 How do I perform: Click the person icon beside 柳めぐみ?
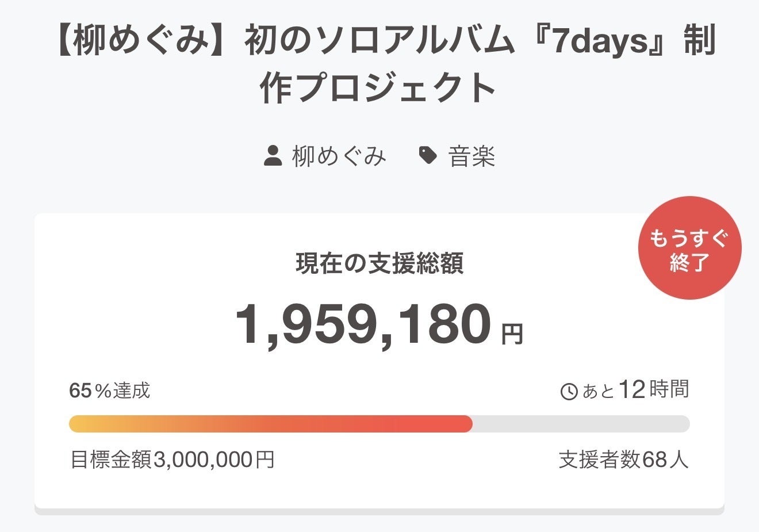273,156
